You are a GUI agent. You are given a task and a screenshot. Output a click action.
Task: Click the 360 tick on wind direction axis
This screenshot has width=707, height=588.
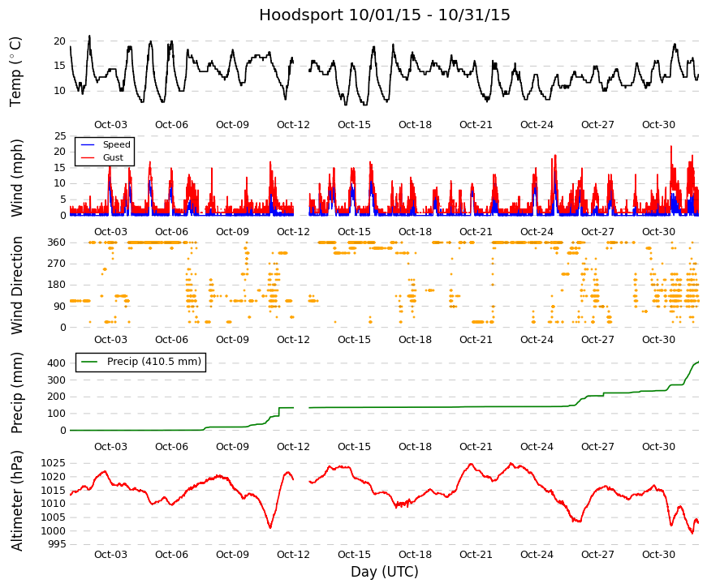tap(56, 242)
